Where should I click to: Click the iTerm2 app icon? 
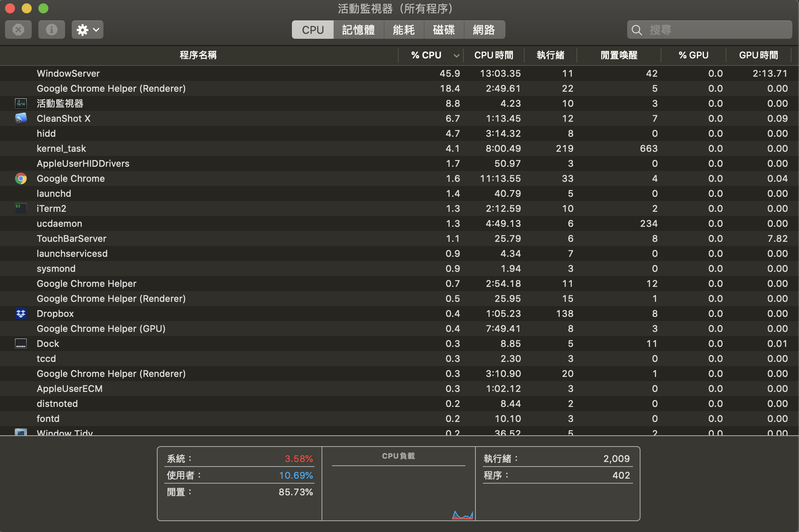pos(21,208)
